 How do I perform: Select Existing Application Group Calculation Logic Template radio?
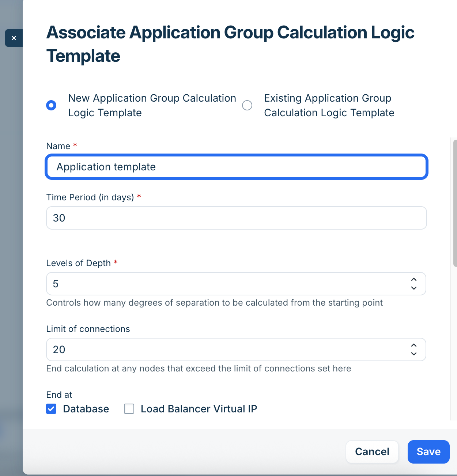(x=247, y=105)
